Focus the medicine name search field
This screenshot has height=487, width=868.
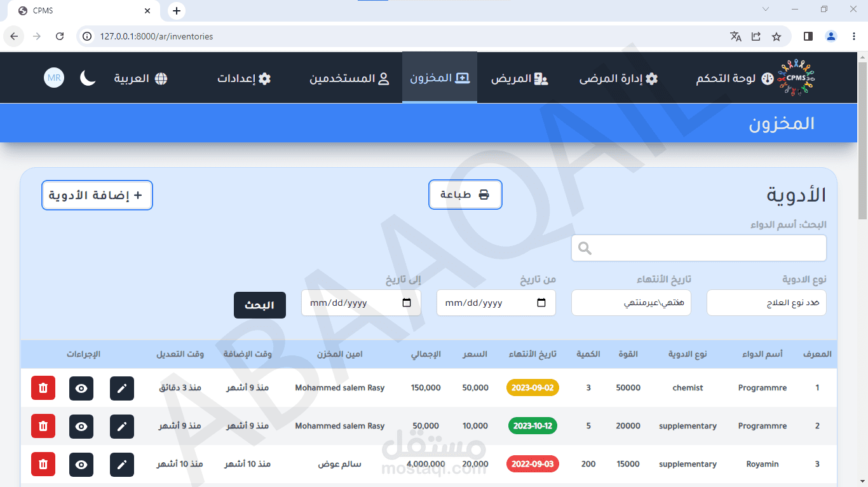coord(699,248)
